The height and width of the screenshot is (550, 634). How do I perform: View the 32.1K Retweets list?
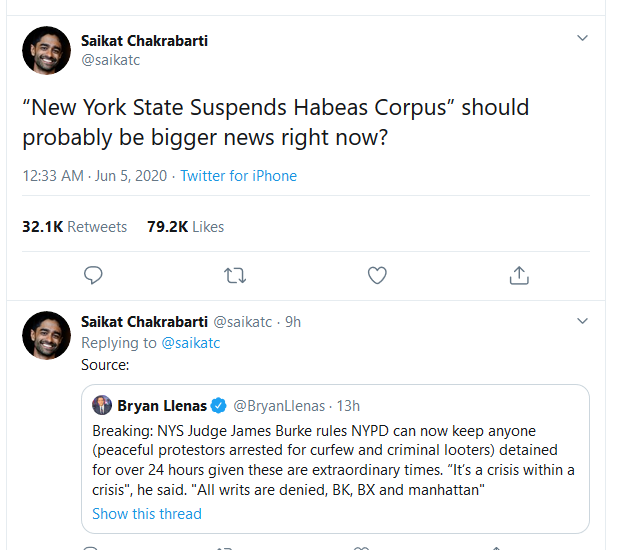[x=75, y=227]
